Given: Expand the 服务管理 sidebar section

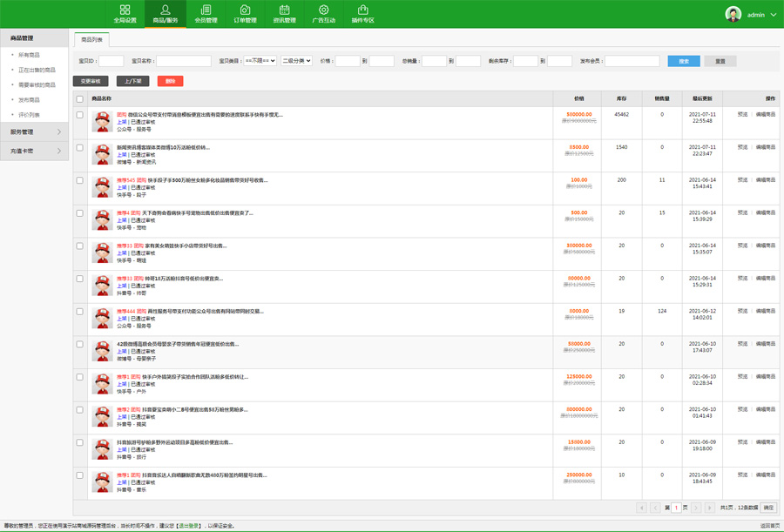Looking at the screenshot, I should (35, 132).
